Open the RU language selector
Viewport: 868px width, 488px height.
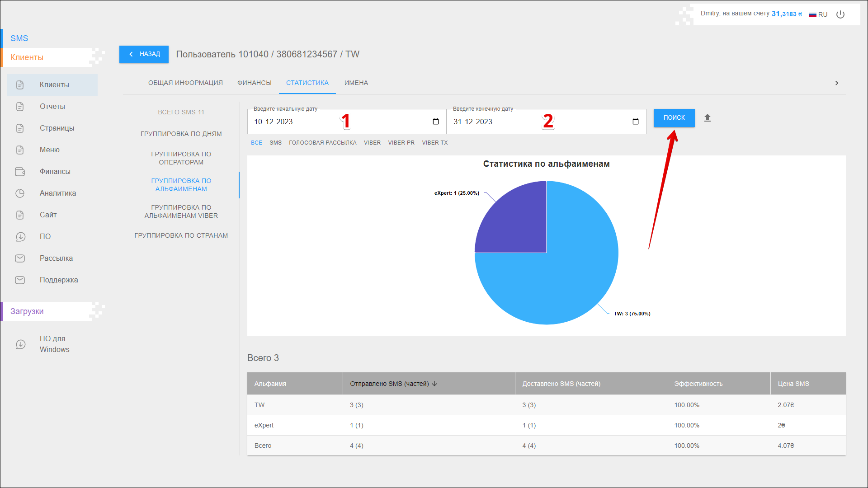[x=818, y=14]
